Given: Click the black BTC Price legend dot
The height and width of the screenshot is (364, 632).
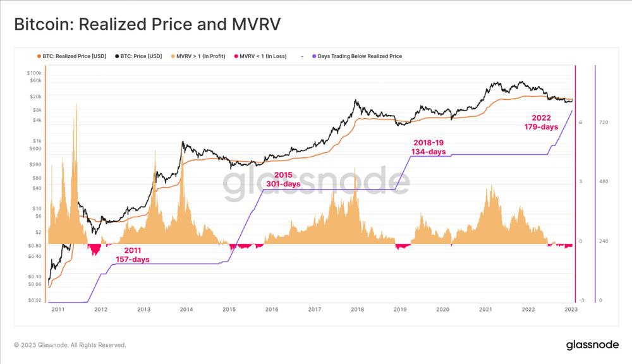Looking at the screenshot, I should tap(117, 56).
